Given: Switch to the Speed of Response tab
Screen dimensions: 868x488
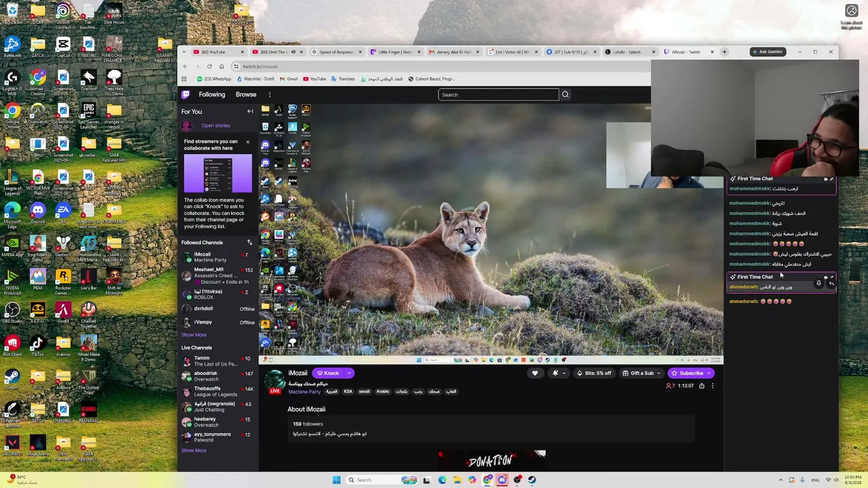Looking at the screenshot, I should pos(336,52).
